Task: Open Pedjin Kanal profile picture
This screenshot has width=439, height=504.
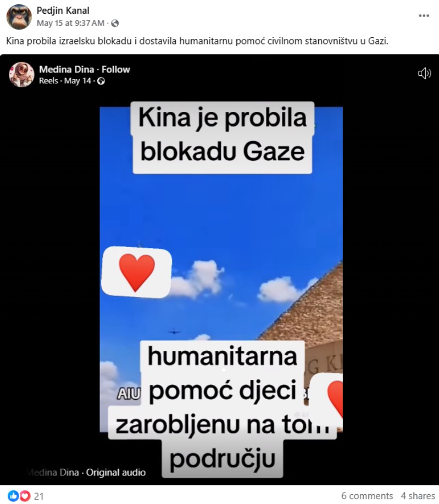Action: [19, 16]
